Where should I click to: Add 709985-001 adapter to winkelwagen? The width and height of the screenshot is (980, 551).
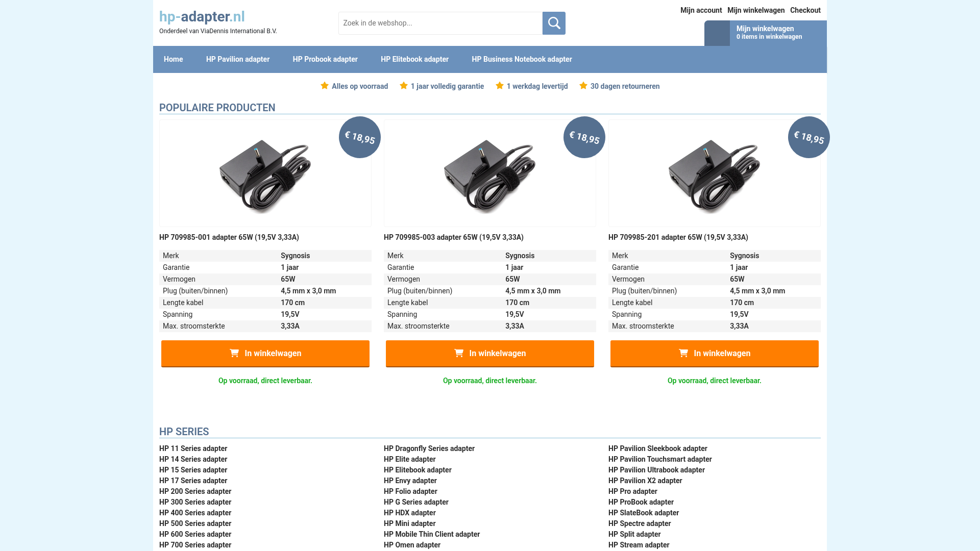[265, 354]
